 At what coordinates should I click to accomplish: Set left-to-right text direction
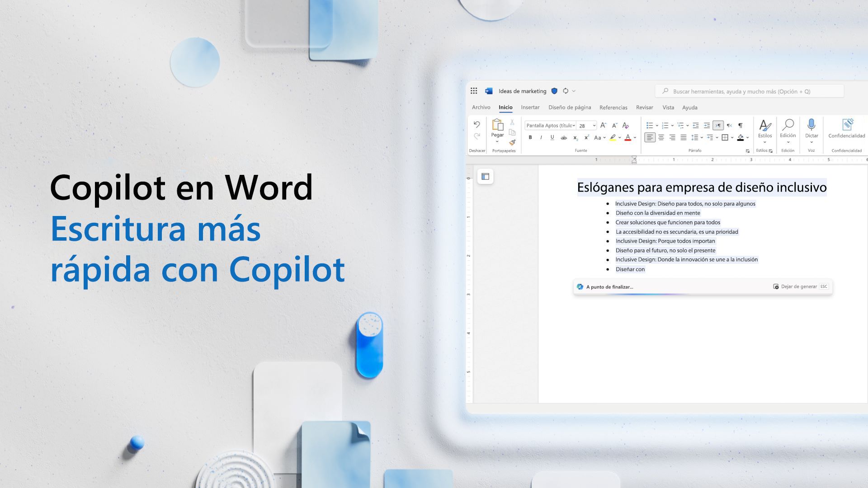718,125
